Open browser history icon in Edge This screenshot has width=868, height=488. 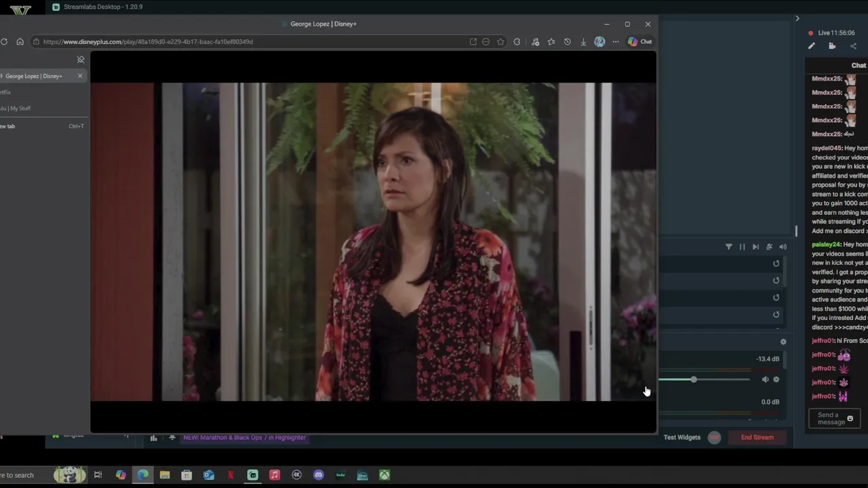click(x=568, y=41)
